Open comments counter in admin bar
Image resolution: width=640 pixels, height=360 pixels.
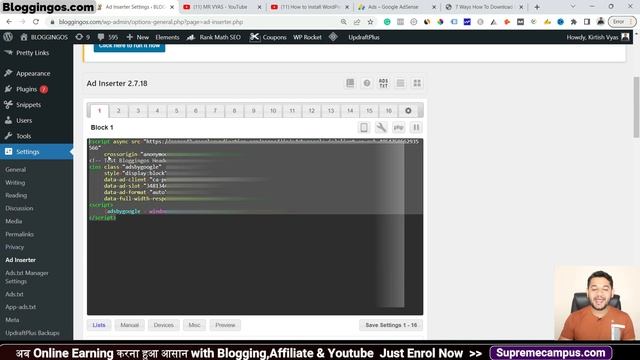pyautogui.click(x=108, y=37)
